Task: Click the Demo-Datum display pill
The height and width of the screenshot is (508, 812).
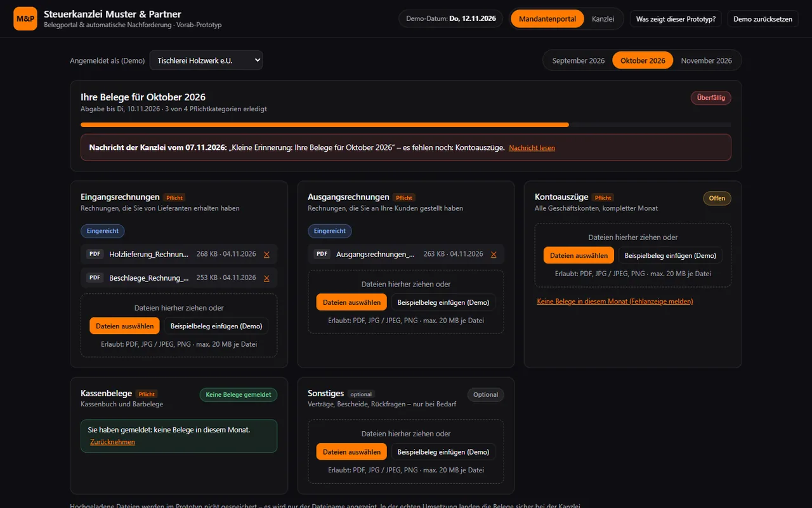Action: point(451,19)
